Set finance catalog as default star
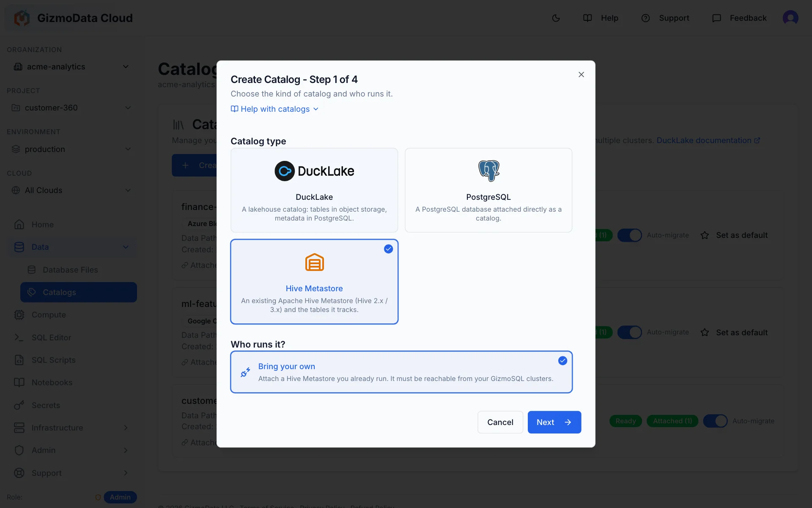The image size is (812, 508). pos(705,235)
